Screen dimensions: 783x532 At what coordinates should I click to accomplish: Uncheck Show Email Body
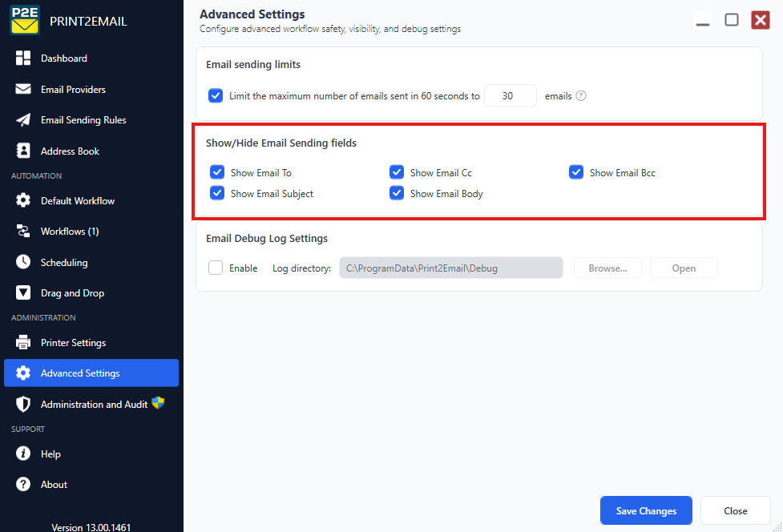click(397, 193)
